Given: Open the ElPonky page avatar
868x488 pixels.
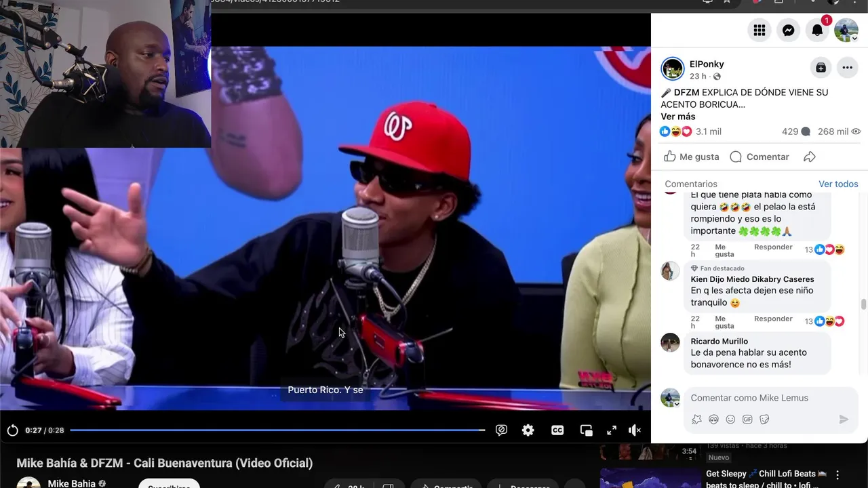Looking at the screenshot, I should click(x=673, y=68).
